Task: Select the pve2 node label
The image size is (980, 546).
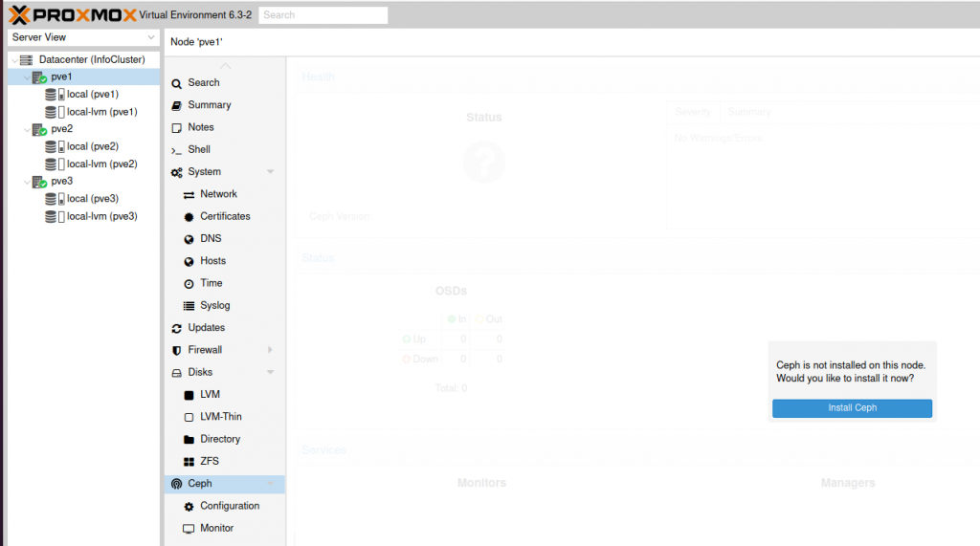Action: (x=62, y=129)
